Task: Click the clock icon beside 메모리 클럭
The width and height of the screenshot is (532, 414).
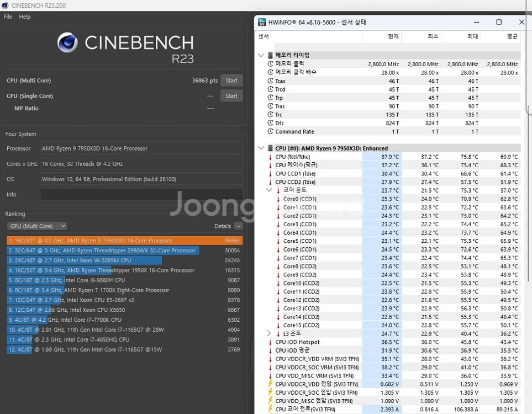Action: 270,63
